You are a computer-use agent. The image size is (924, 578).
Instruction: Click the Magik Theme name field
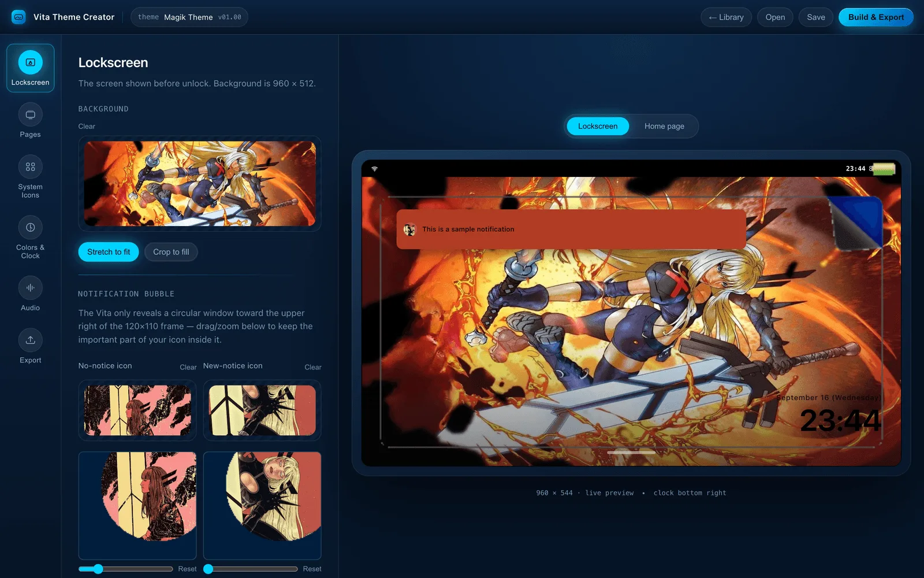coord(188,17)
